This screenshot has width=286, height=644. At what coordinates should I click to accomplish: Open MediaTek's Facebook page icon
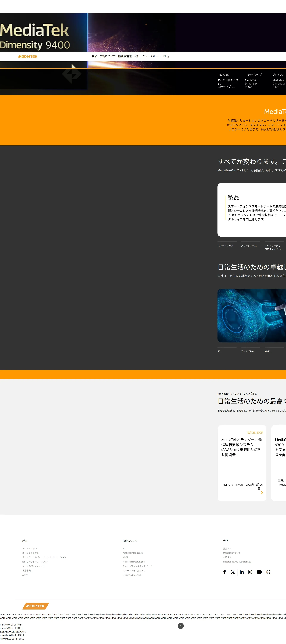coord(224,572)
